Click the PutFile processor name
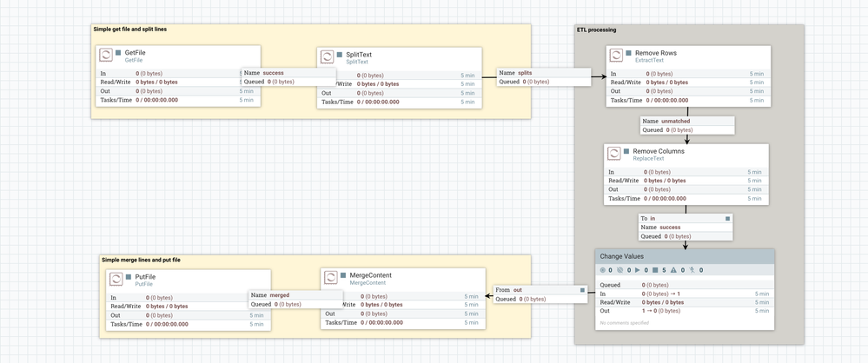The width and height of the screenshot is (868, 363). tap(146, 277)
